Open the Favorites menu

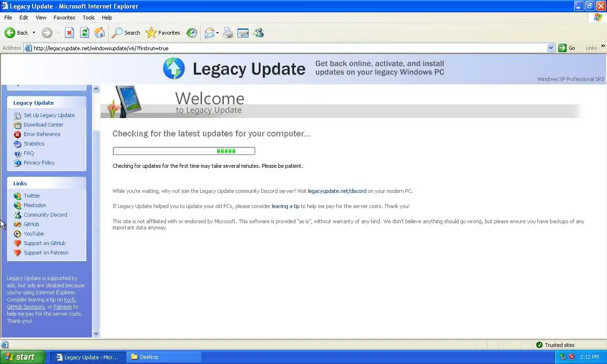pos(64,18)
